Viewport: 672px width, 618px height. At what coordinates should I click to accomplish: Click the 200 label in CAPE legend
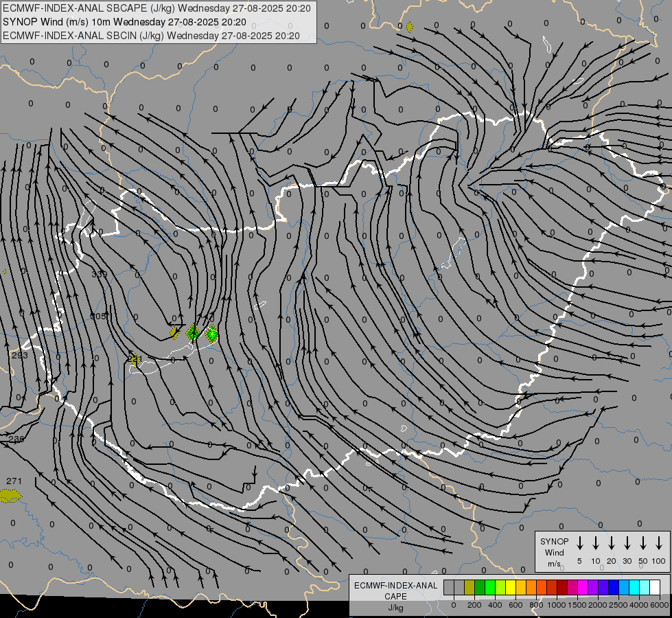pos(474,605)
